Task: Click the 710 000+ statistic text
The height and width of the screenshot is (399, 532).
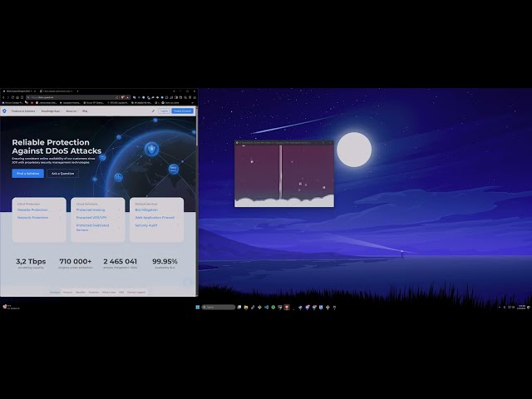Action: 76,262
